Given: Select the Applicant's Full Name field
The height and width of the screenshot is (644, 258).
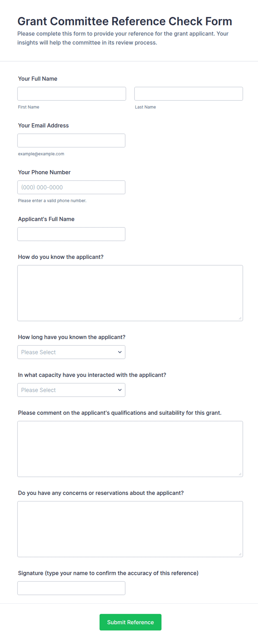Looking at the screenshot, I should [71, 234].
